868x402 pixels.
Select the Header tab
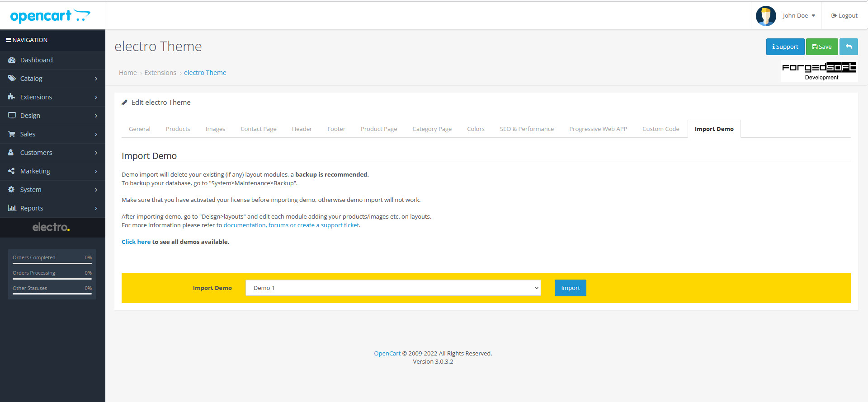click(x=302, y=129)
